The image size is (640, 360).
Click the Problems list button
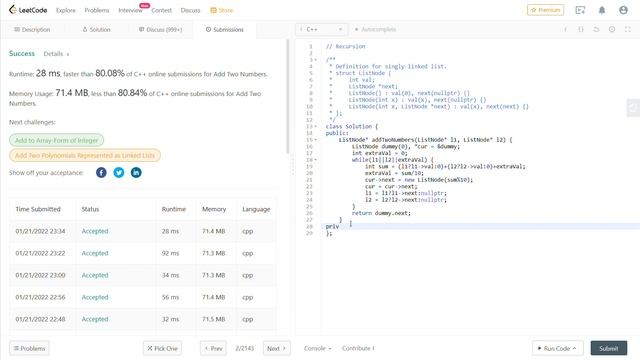pyautogui.click(x=29, y=348)
